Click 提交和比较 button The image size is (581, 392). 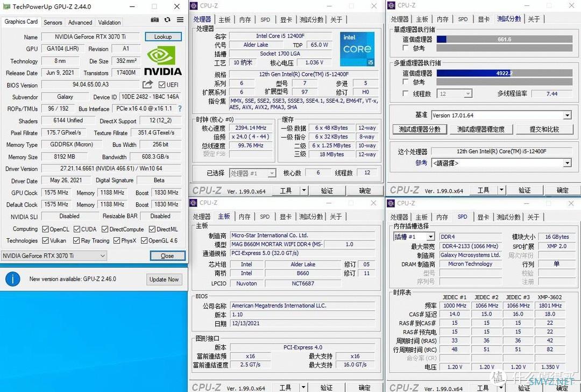[544, 129]
